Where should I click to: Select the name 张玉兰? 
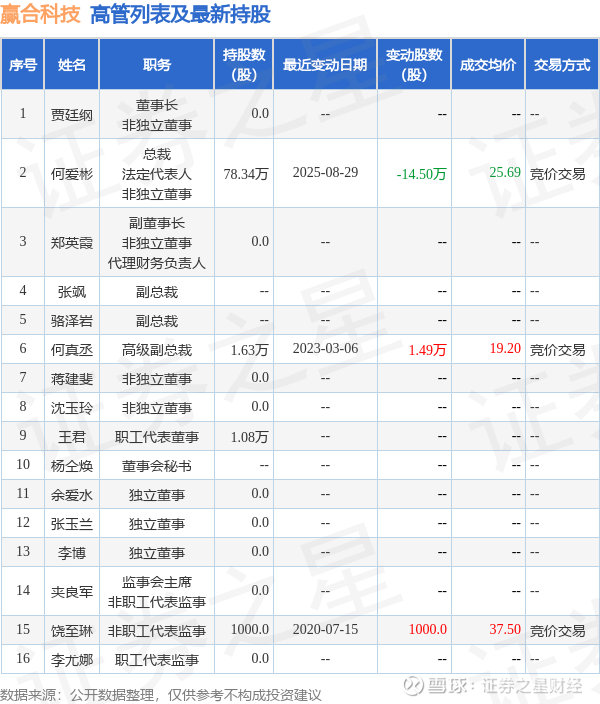point(71,524)
